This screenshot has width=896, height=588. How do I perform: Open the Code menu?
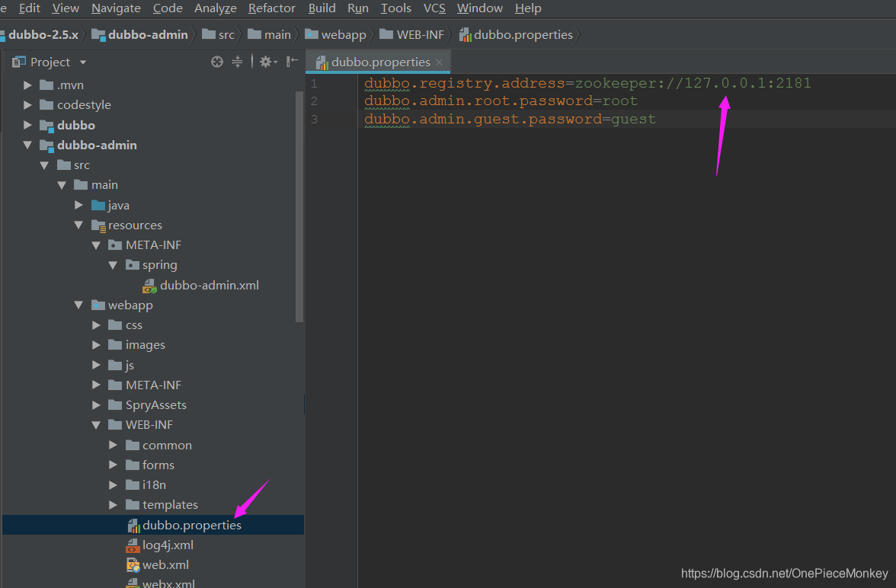168,8
